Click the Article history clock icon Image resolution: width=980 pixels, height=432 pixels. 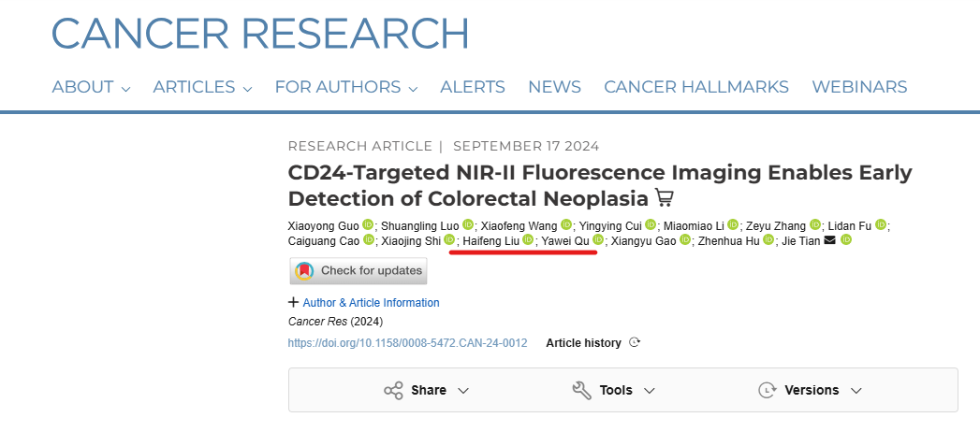[x=635, y=342]
